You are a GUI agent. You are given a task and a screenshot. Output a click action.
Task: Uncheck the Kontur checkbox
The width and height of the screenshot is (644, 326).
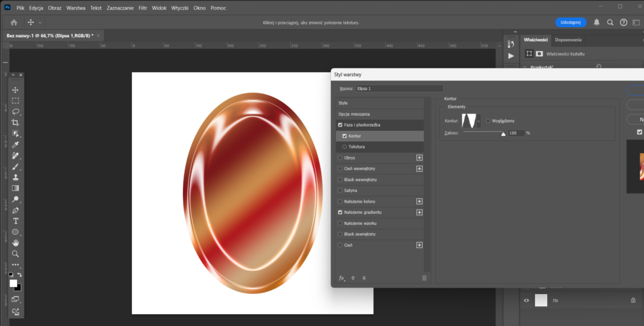[x=344, y=136]
